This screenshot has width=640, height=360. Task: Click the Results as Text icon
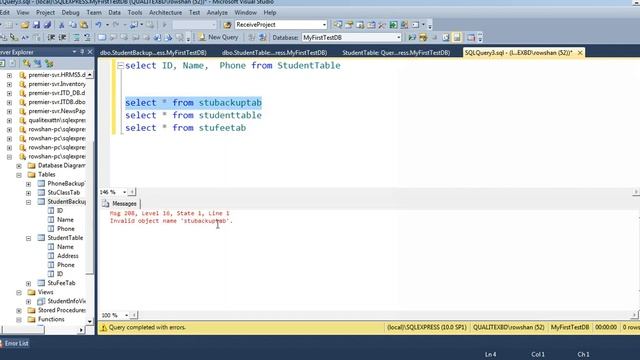tap(446, 38)
